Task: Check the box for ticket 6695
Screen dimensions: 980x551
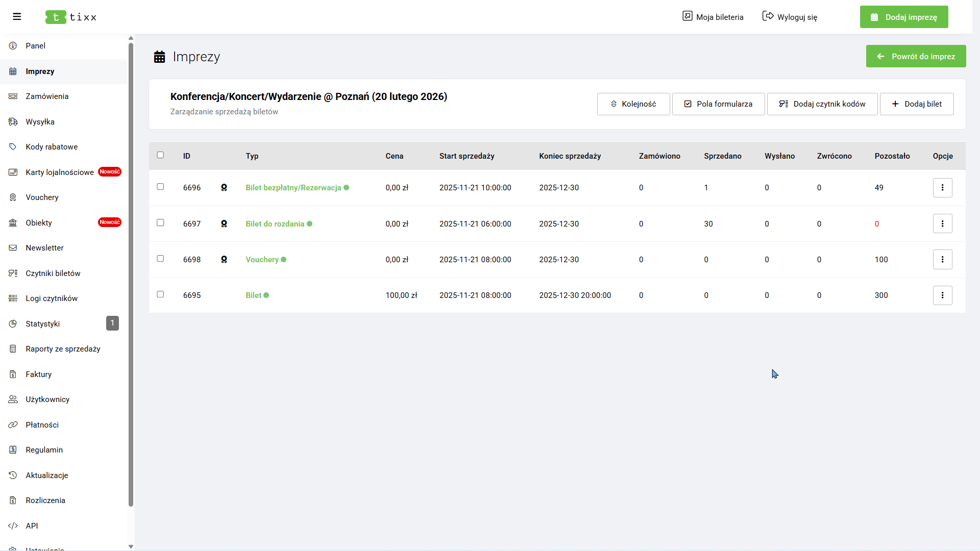Action: (x=160, y=294)
